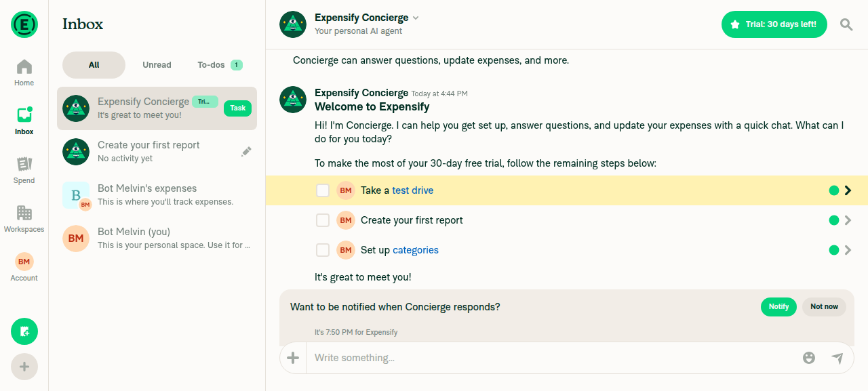Click the Inbox page heading
868x391 pixels.
[x=83, y=24]
